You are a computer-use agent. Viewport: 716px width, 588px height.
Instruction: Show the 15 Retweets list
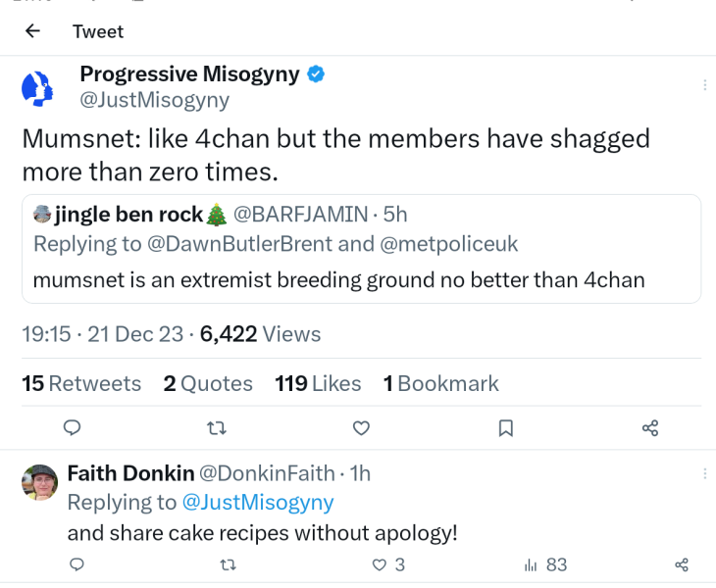pyautogui.click(x=81, y=384)
